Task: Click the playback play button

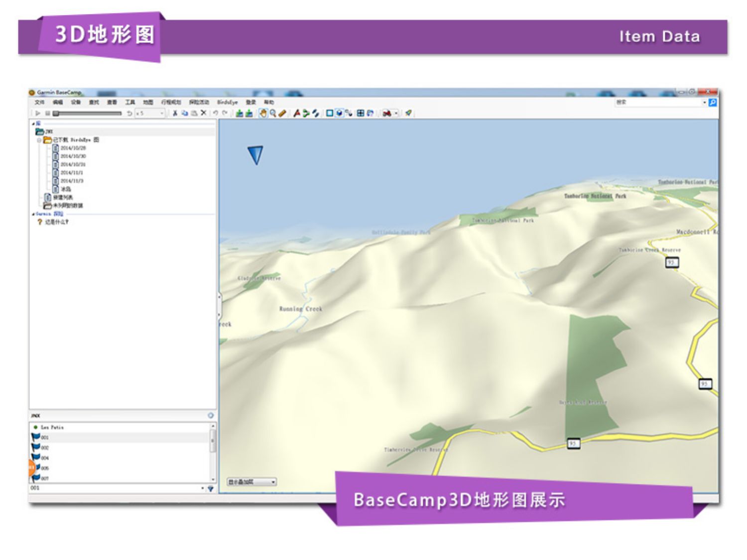Action: 38,113
